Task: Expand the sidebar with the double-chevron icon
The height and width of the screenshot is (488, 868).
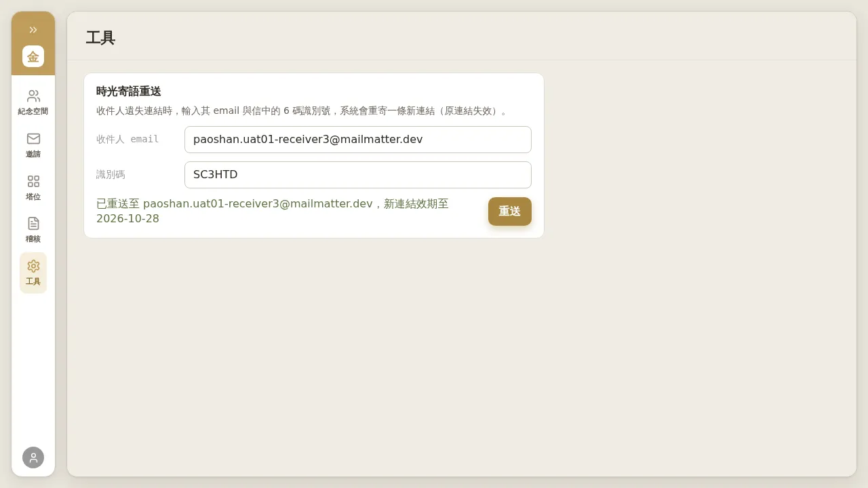Action: [33, 30]
